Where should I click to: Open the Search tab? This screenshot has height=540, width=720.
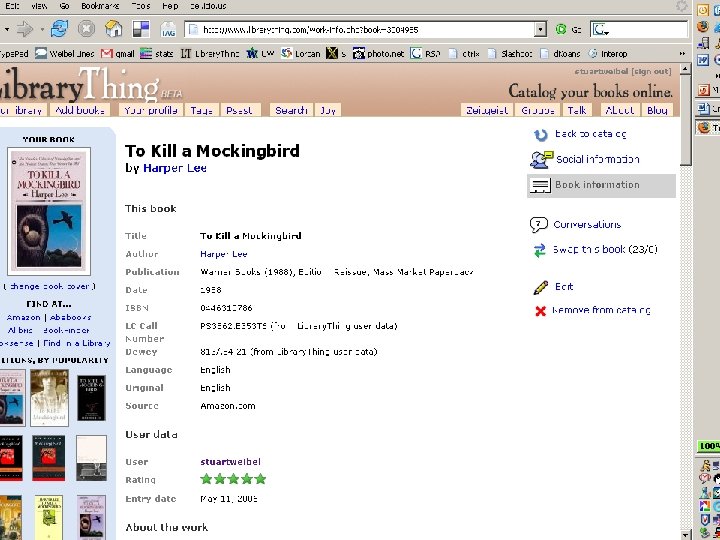coord(291,110)
